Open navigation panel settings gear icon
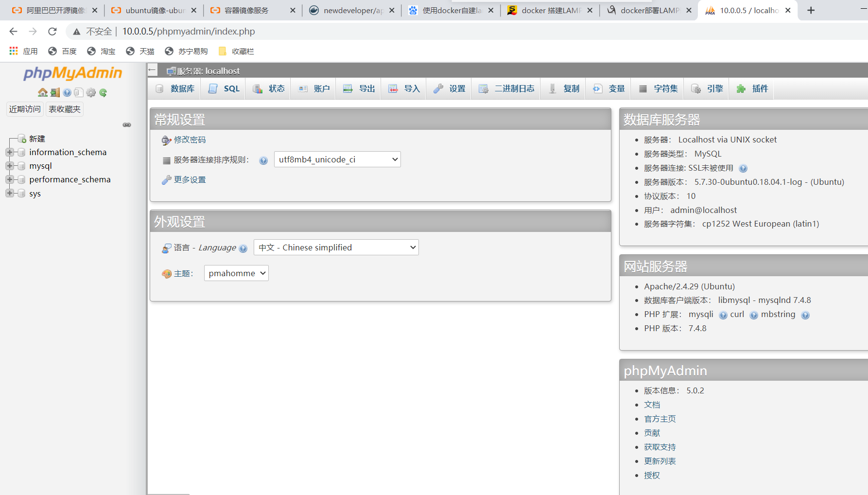 coord(91,92)
